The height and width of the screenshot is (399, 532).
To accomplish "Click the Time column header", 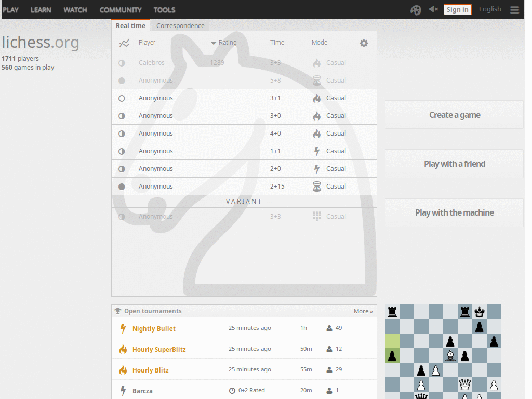I will (277, 43).
